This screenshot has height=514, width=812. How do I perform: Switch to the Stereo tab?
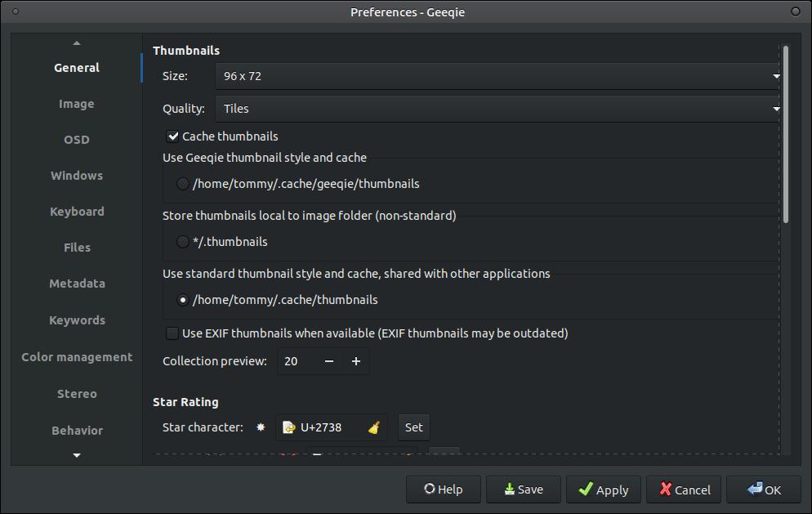77,394
